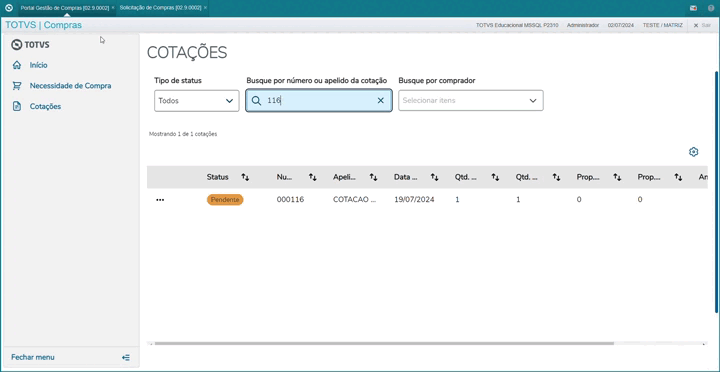The width and height of the screenshot is (720, 372).
Task: Click the document icon beside Cotações
Action: coord(17,107)
